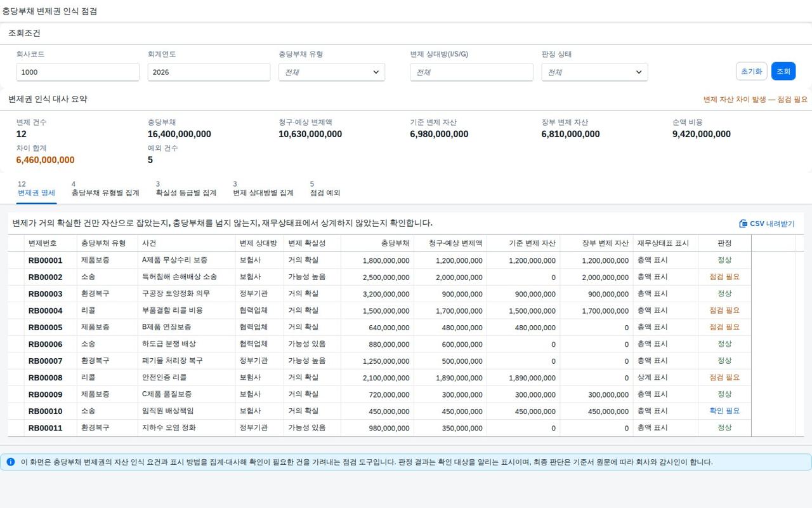This screenshot has height=508, width=812.
Task: Click the 조회 button
Action: click(783, 71)
